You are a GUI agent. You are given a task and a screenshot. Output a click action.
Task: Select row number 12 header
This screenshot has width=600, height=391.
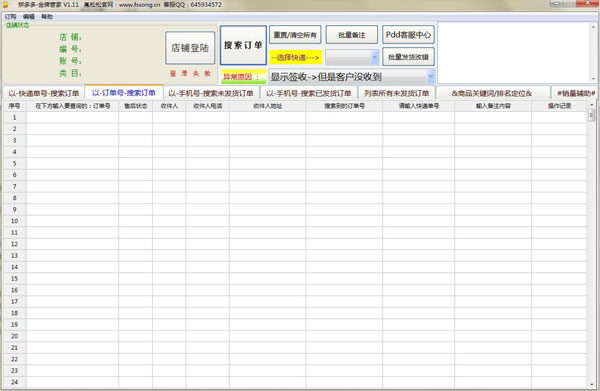click(15, 244)
